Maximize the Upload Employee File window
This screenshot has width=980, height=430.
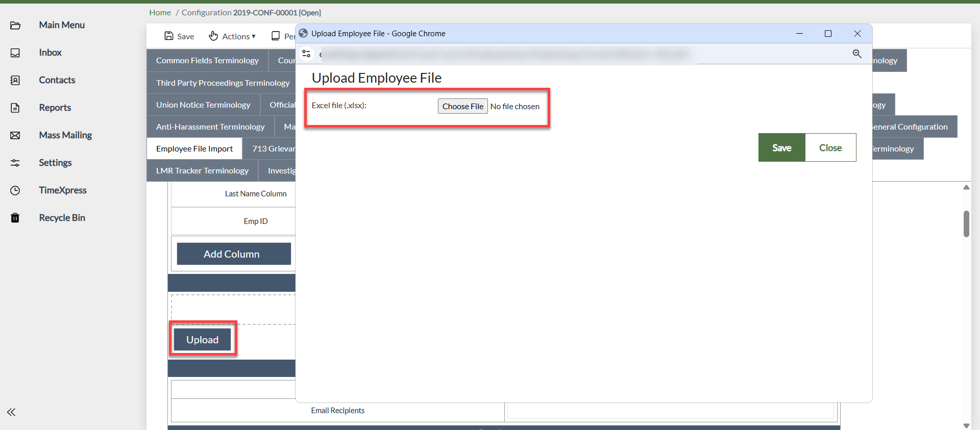coord(828,33)
